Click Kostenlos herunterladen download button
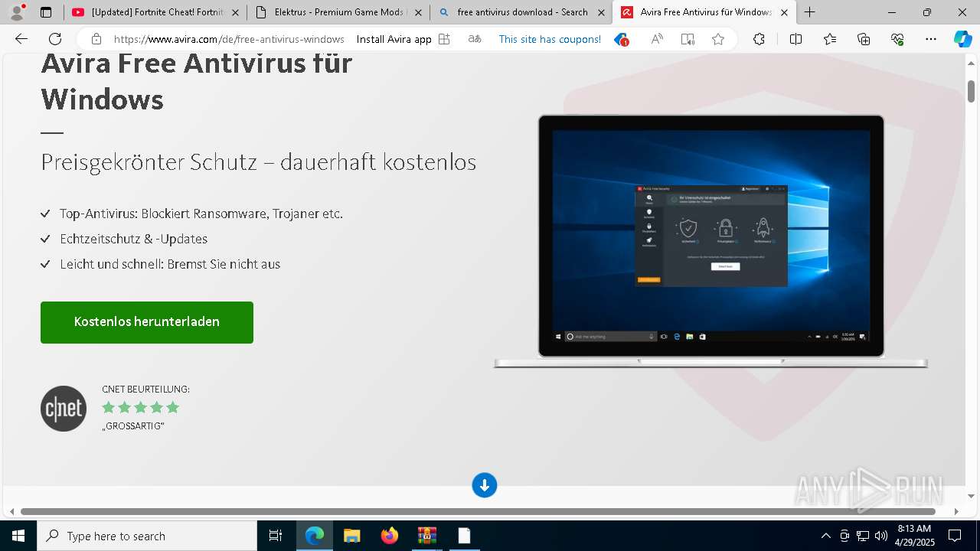 pos(147,322)
